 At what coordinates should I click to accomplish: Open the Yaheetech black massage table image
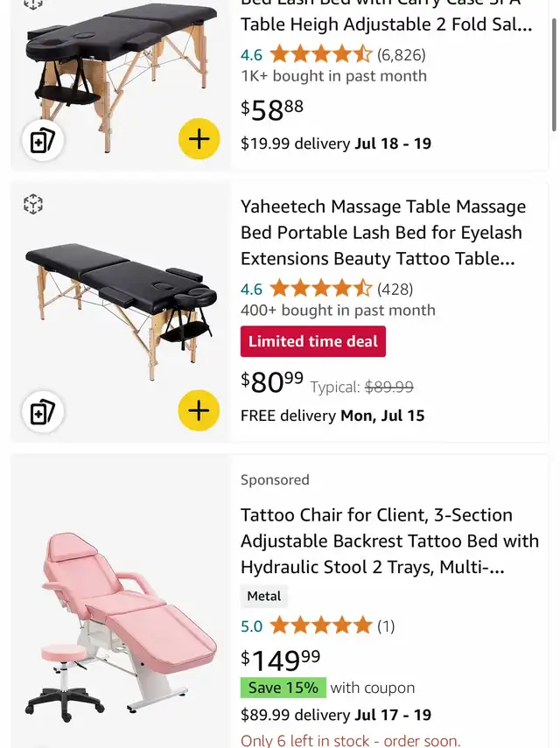[121, 312]
